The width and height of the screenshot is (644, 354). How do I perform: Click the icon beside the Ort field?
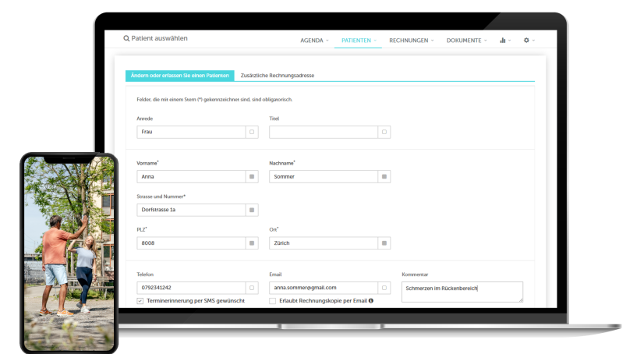click(384, 243)
